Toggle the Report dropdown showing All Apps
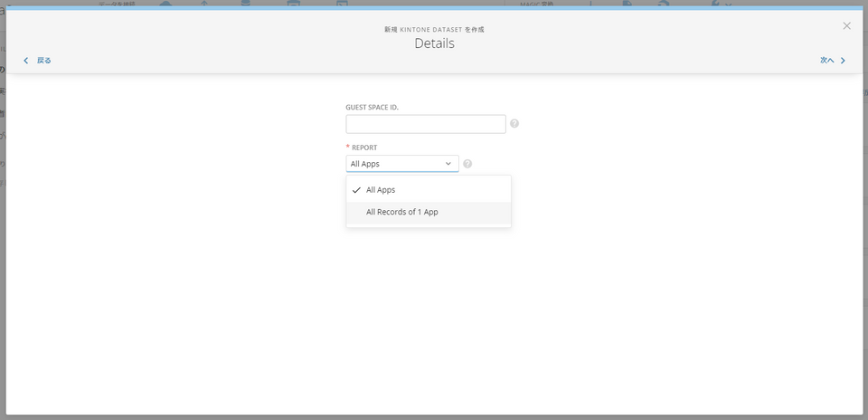The width and height of the screenshot is (868, 420). point(402,164)
